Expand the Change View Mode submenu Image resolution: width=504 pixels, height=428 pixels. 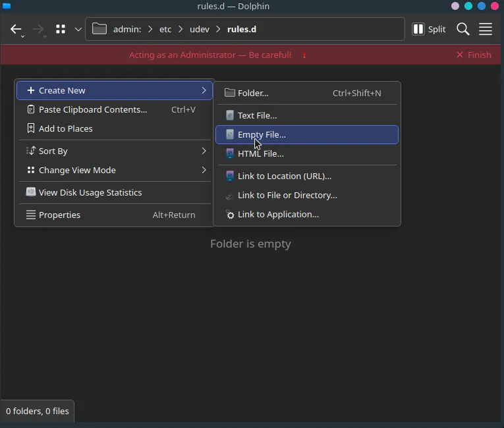point(115,170)
